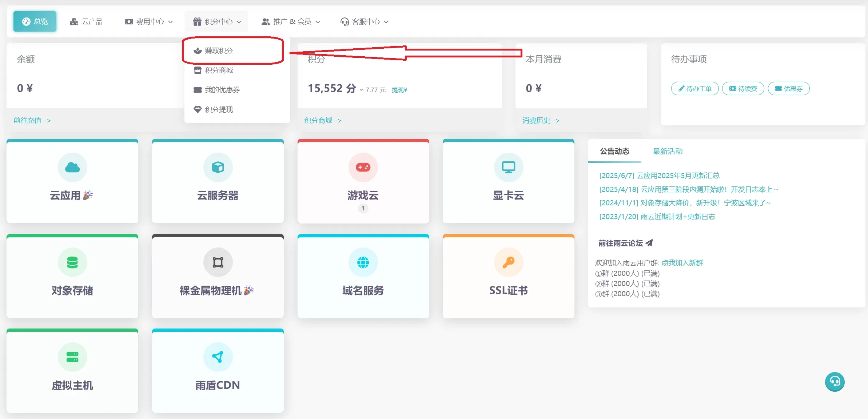The height and width of the screenshot is (419, 868).
Task: Expand the 积分中心 dropdown menu
Action: (217, 21)
